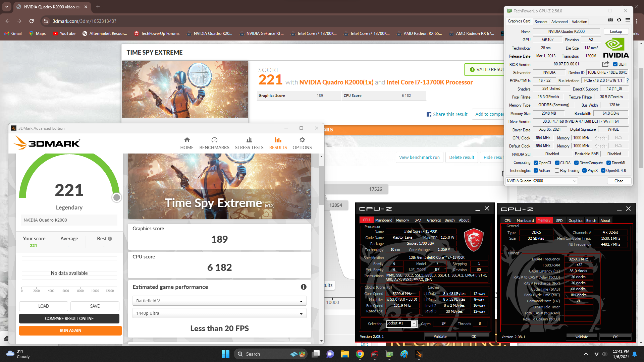Open Bench tab in left CPU-Z window

pos(449,220)
